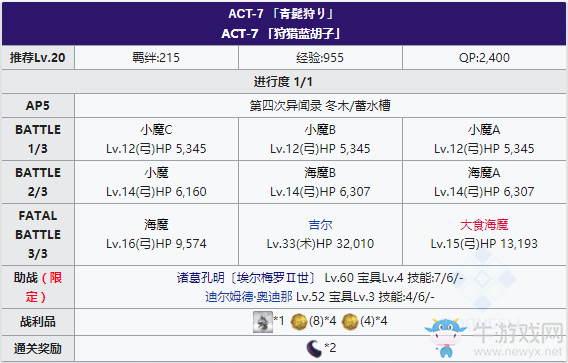Click the 通关奖励 row label
The image size is (568, 363).
point(38,349)
